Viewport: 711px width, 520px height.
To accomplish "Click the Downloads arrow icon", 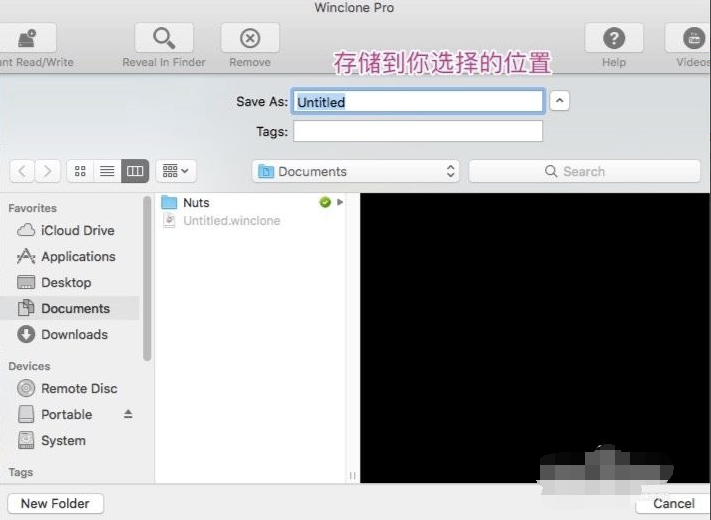I will coord(26,335).
